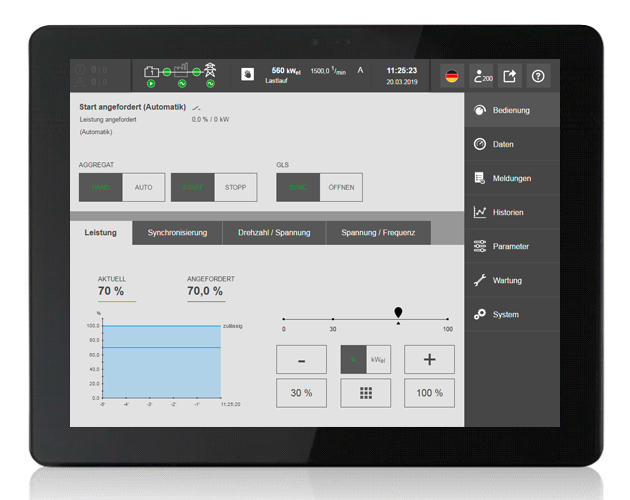Switch to the Spannung / Frequenz tab
This screenshot has height=500, width=630.
coord(378,233)
